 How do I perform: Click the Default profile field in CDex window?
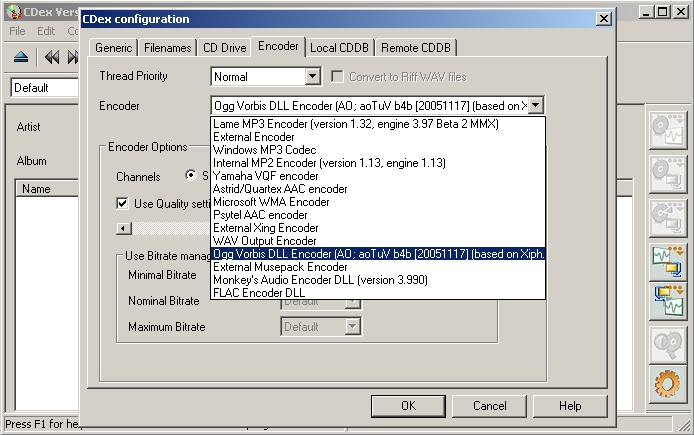tap(44, 88)
